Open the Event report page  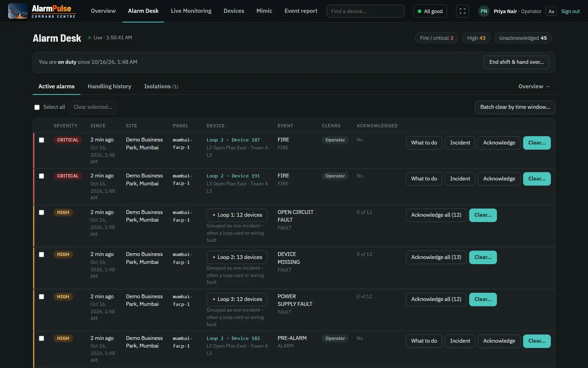[301, 11]
